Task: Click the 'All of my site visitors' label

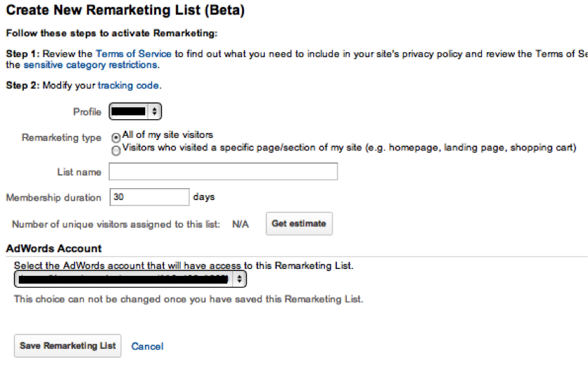Action: 167,134
